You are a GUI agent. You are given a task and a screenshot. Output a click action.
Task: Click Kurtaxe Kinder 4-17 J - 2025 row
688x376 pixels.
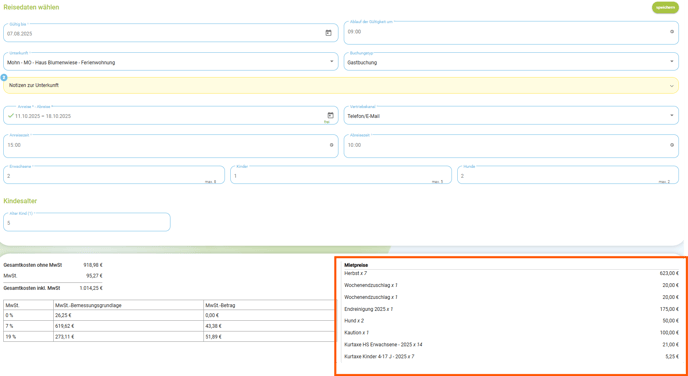[x=512, y=356]
